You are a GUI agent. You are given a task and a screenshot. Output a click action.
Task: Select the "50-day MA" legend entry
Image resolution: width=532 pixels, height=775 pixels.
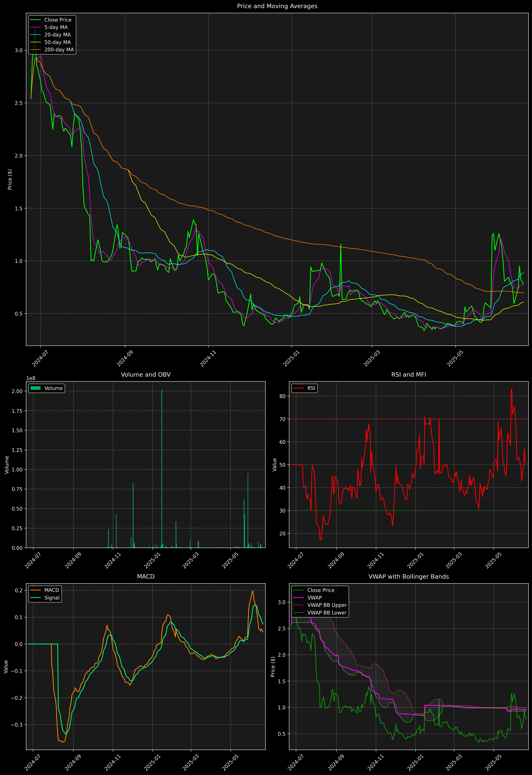(57, 42)
